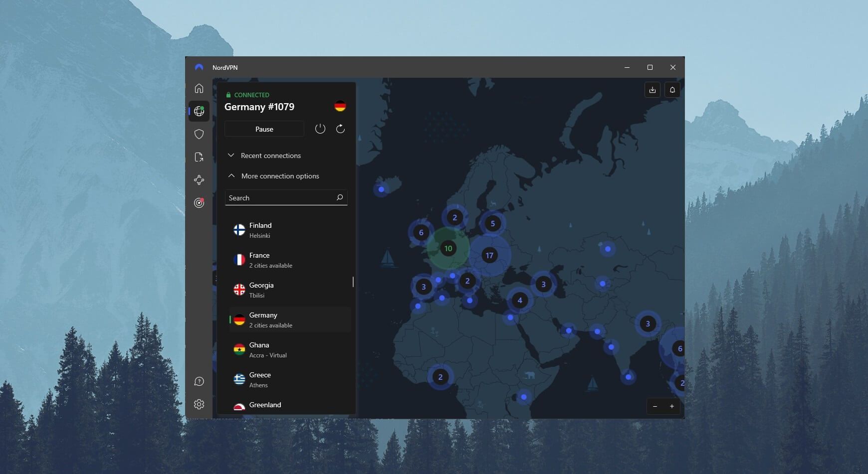Click the Finland flag icon
This screenshot has width=868, height=474.
tap(239, 230)
